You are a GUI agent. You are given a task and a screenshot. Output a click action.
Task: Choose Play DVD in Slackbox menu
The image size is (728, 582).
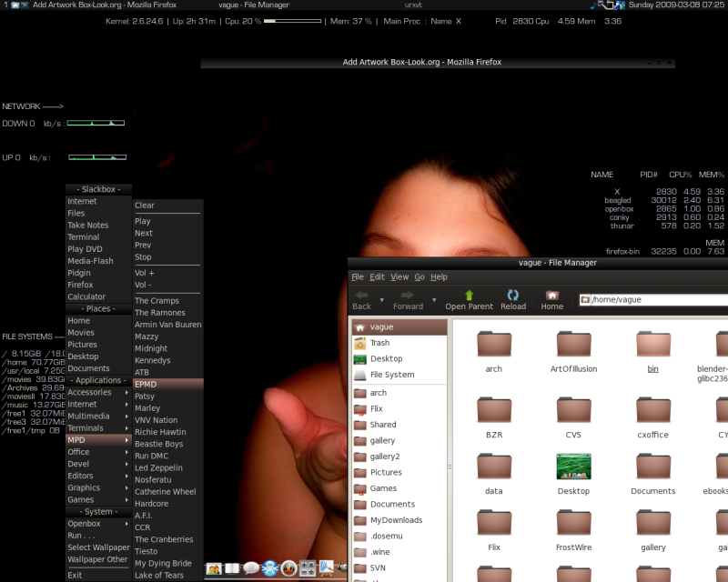[x=98, y=249]
